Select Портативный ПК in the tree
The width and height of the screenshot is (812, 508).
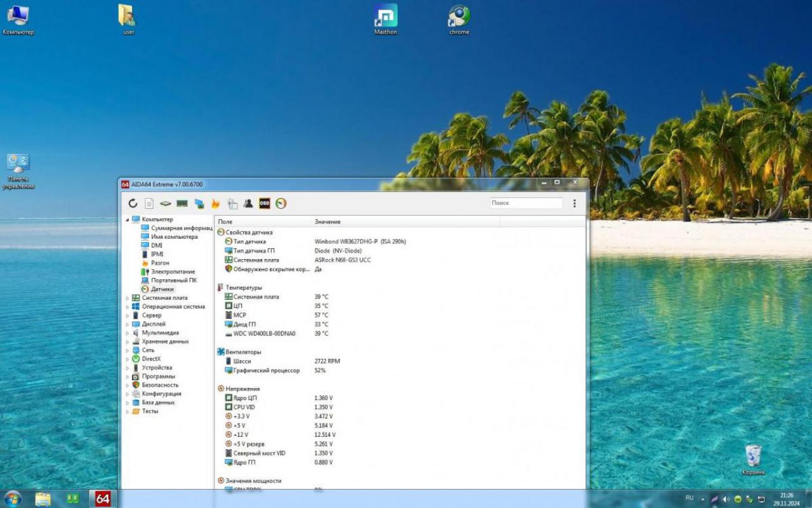pos(168,280)
